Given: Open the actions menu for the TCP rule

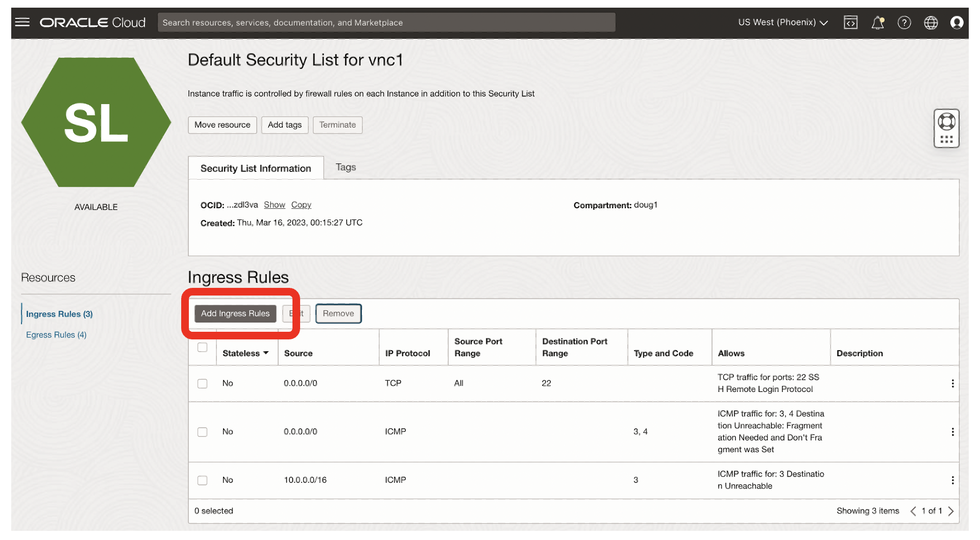Looking at the screenshot, I should tap(952, 383).
